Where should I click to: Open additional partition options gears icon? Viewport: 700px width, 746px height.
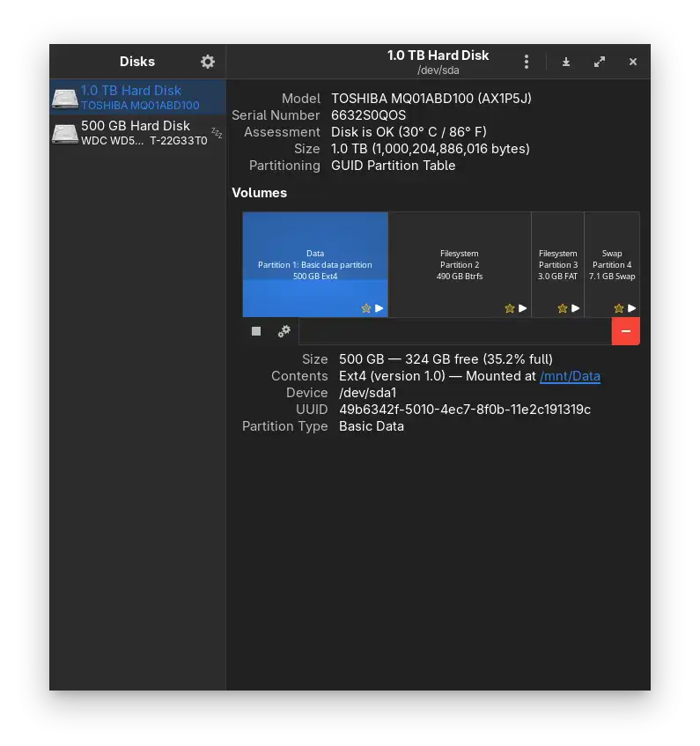(284, 331)
